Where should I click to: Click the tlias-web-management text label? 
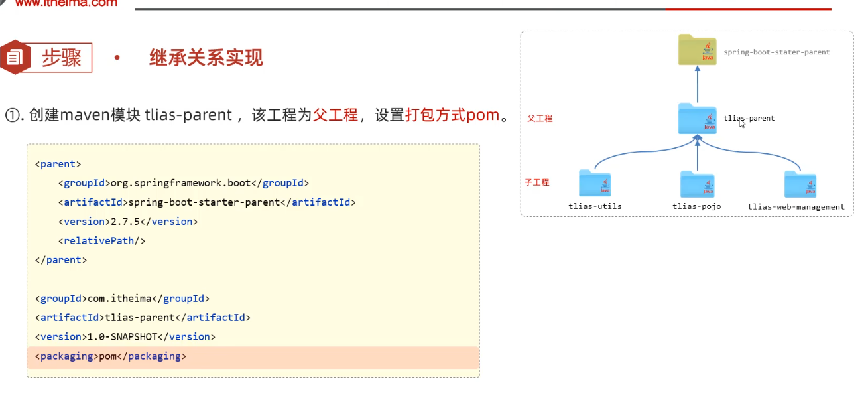point(796,207)
